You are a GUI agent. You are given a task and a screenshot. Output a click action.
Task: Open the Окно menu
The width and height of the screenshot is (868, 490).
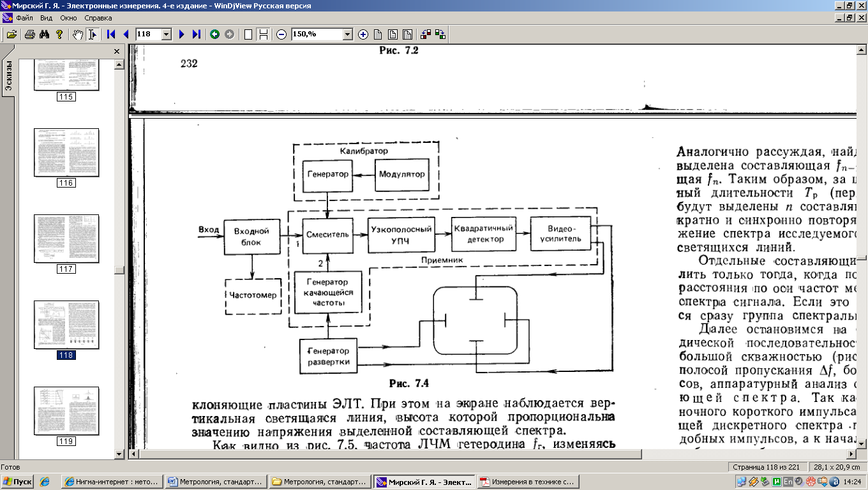[x=68, y=18]
